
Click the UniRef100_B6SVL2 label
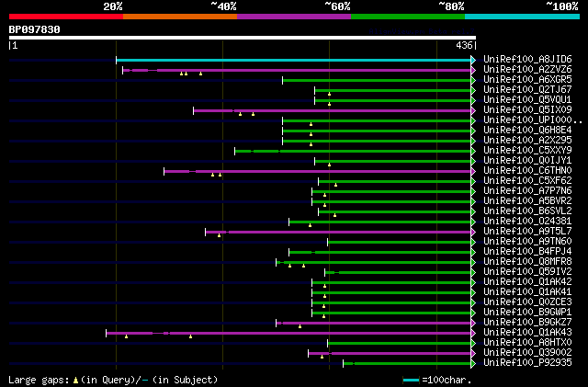click(527, 211)
